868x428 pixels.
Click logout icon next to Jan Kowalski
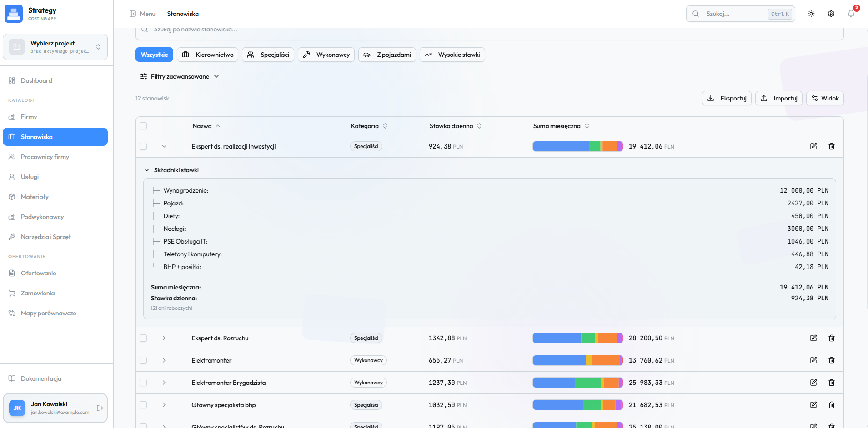[100, 408]
